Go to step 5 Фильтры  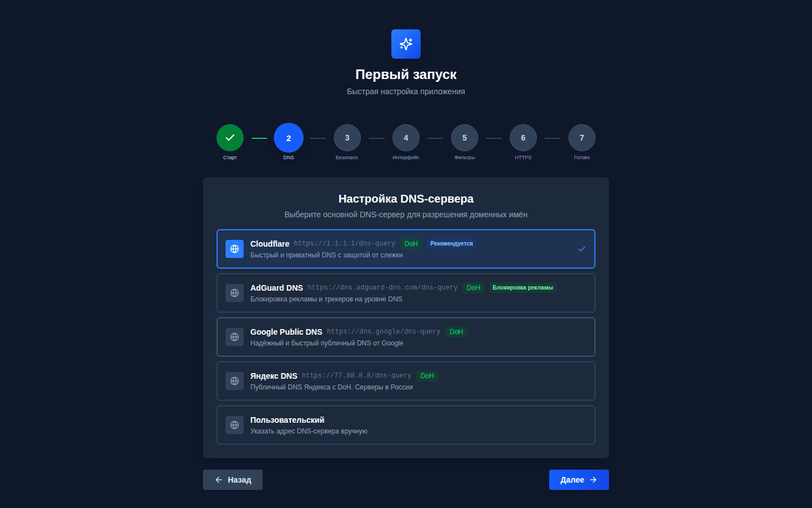(465, 138)
